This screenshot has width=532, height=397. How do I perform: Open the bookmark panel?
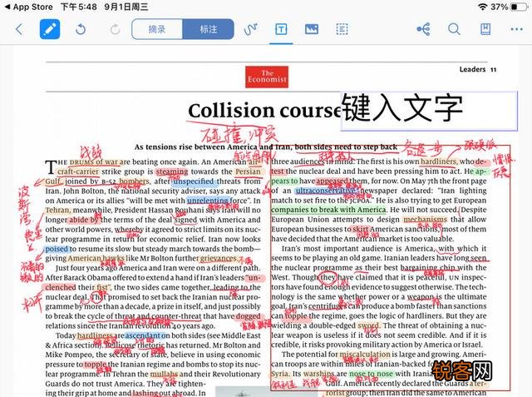485,29
